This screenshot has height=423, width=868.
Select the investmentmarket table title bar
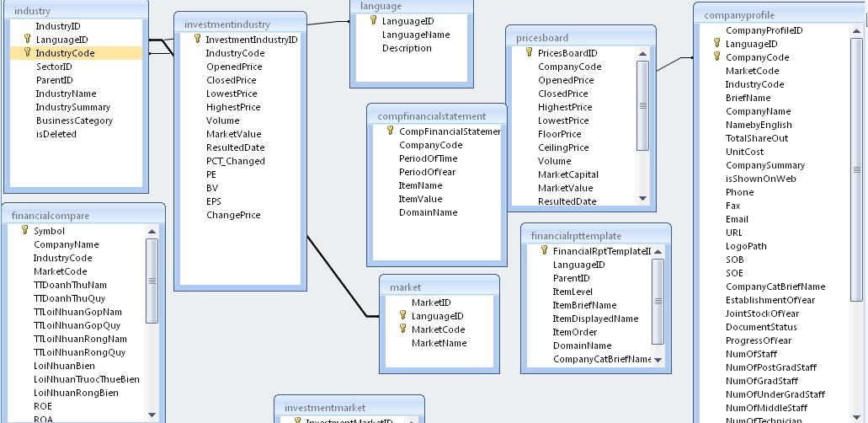click(349, 408)
